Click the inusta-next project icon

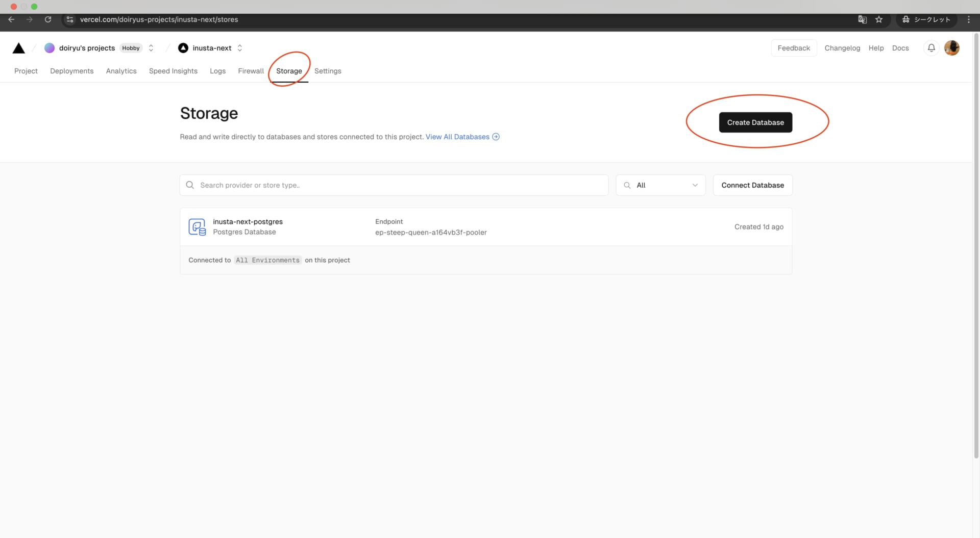tap(183, 48)
